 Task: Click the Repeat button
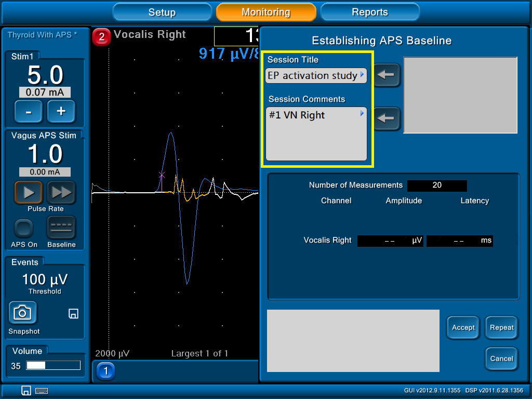coord(501,327)
